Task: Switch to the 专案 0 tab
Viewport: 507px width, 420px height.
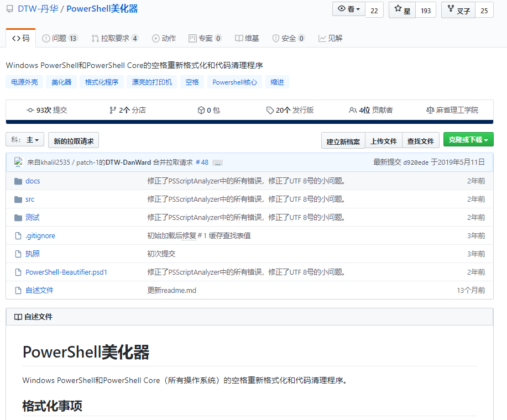Action: pos(205,38)
